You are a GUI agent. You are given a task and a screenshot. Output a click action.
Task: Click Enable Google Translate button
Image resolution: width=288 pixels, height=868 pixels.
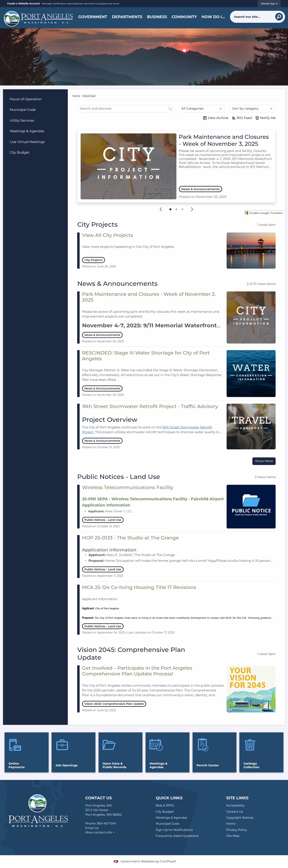264,213
